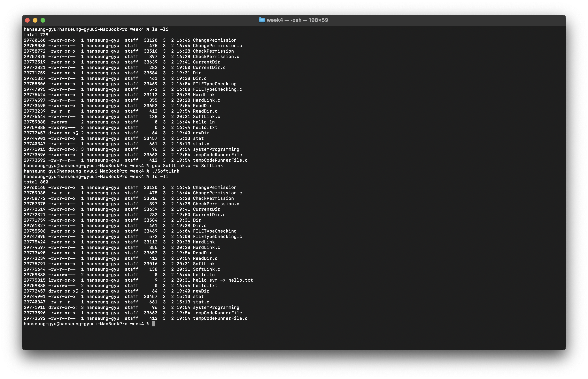Click "SoftLink.c" file name in the total 728 listing
The image size is (588, 379).
206,116
